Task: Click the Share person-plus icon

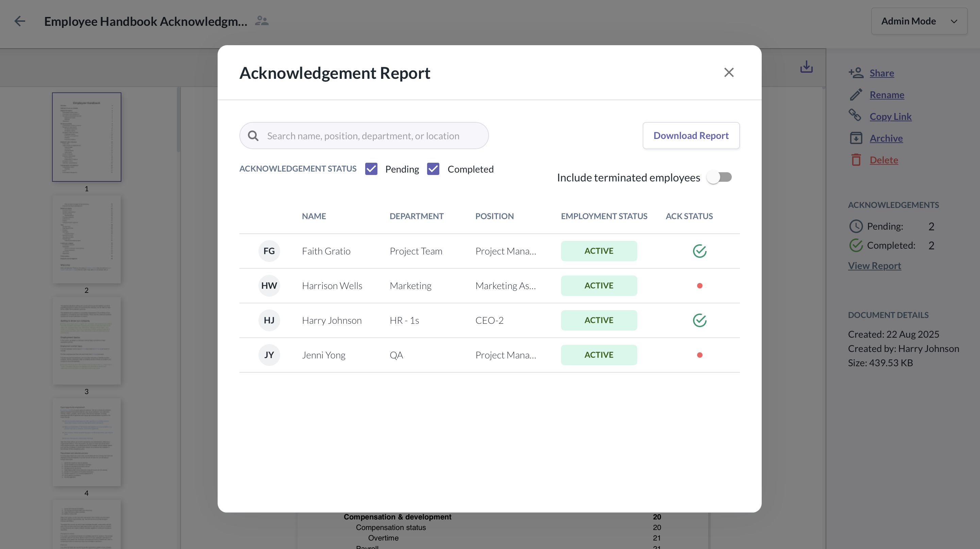Action: point(856,73)
